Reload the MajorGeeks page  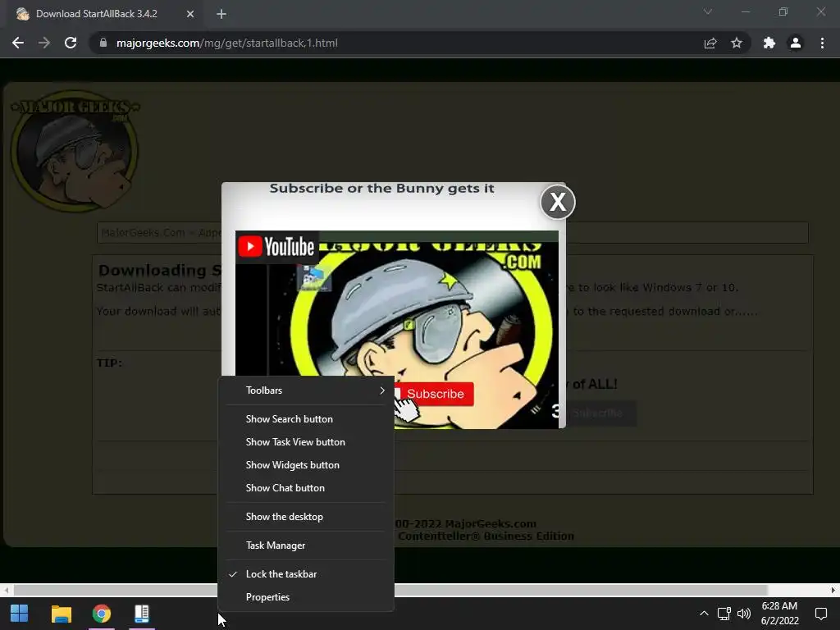click(71, 43)
